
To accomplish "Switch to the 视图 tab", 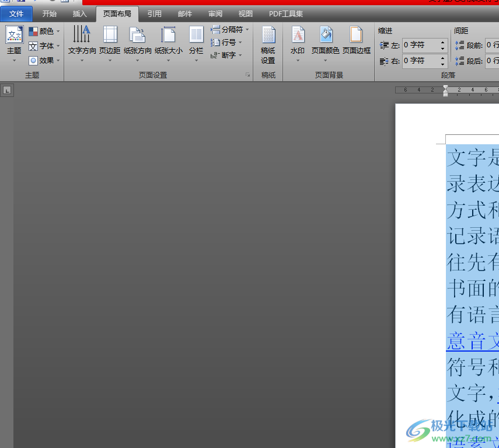I will point(245,13).
